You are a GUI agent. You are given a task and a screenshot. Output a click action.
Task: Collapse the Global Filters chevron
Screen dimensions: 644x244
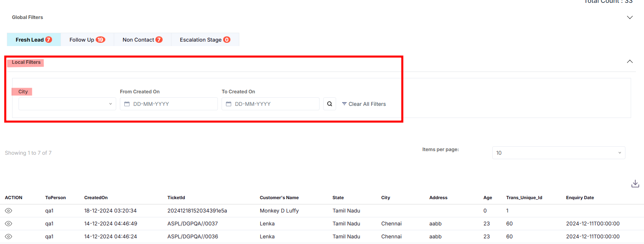click(630, 17)
